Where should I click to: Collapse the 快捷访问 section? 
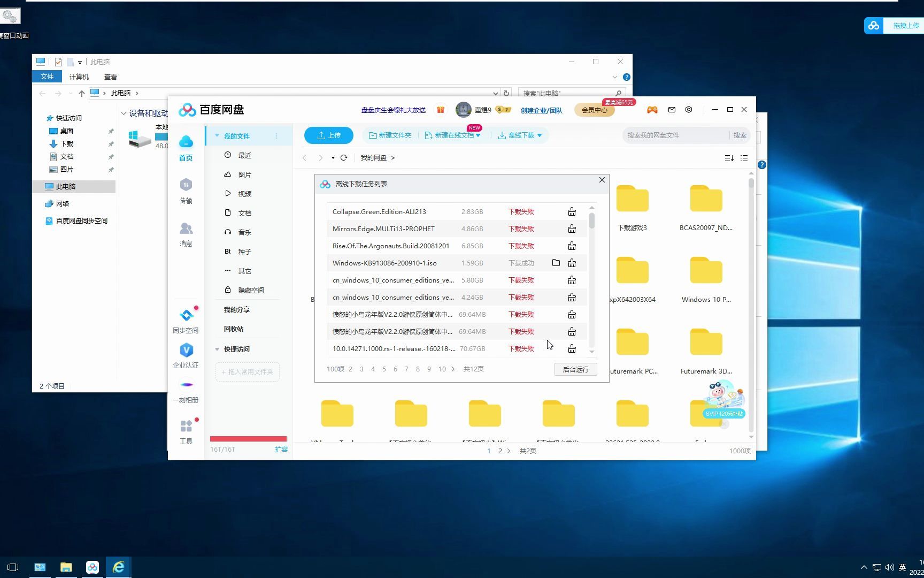point(217,349)
